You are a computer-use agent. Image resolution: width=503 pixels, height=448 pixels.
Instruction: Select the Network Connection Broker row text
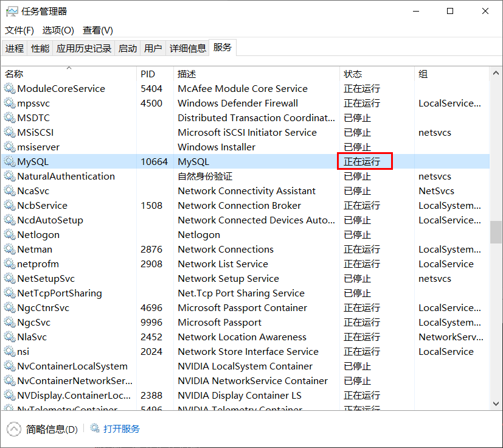(x=239, y=205)
